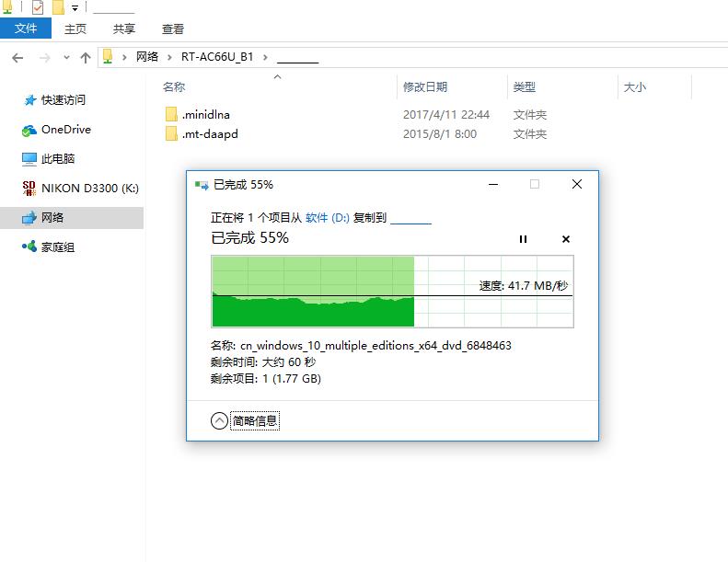Click the copy dialog title bar icon
This screenshot has height=562, width=728.
click(202, 185)
